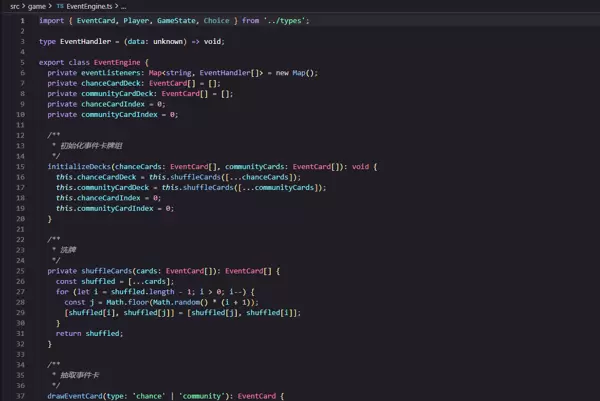The image size is (600, 401).
Task: Click the breadcrumb ellipsis symbol segment
Action: click(123, 6)
